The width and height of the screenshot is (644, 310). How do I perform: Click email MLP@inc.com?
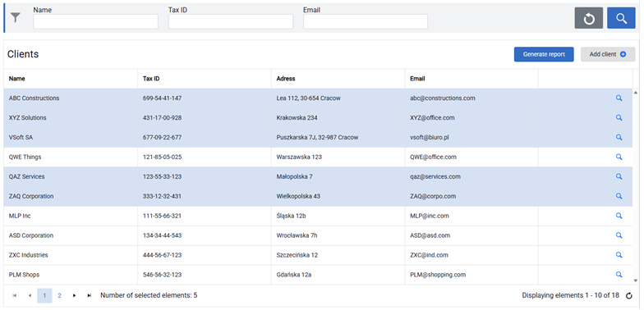point(429,216)
